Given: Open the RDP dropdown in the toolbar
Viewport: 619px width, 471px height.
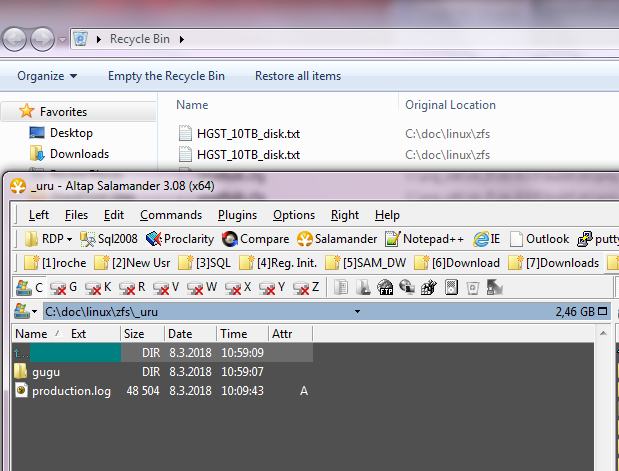Looking at the screenshot, I should pos(48,239).
